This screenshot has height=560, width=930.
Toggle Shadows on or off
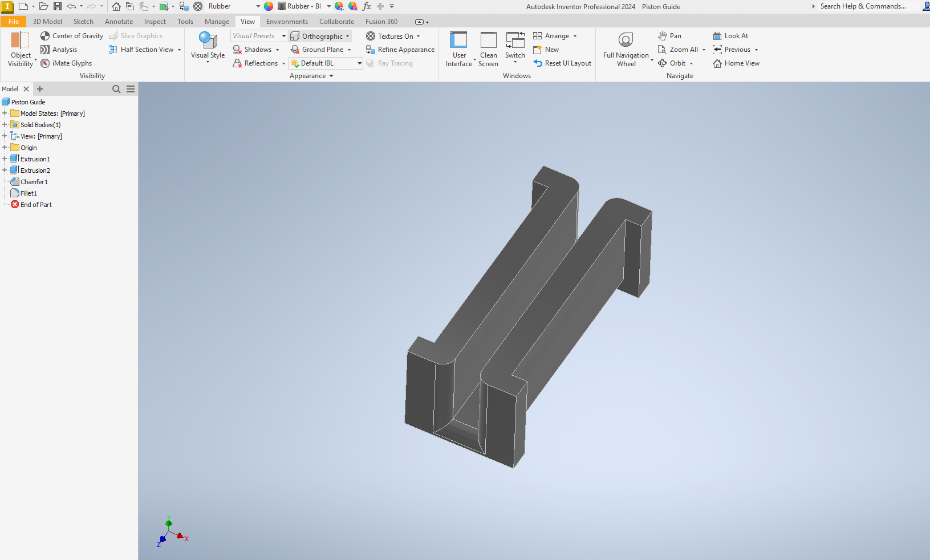coord(256,50)
